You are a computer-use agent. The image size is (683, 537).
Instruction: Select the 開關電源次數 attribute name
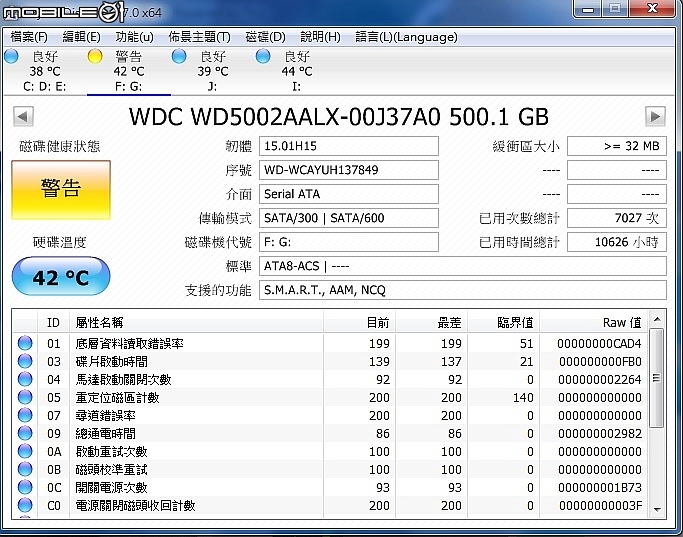[x=111, y=488]
